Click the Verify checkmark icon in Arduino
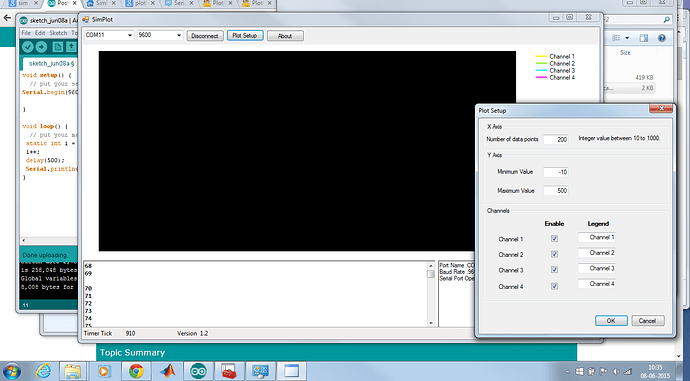Viewport: 690px width, 381px height. [28, 47]
